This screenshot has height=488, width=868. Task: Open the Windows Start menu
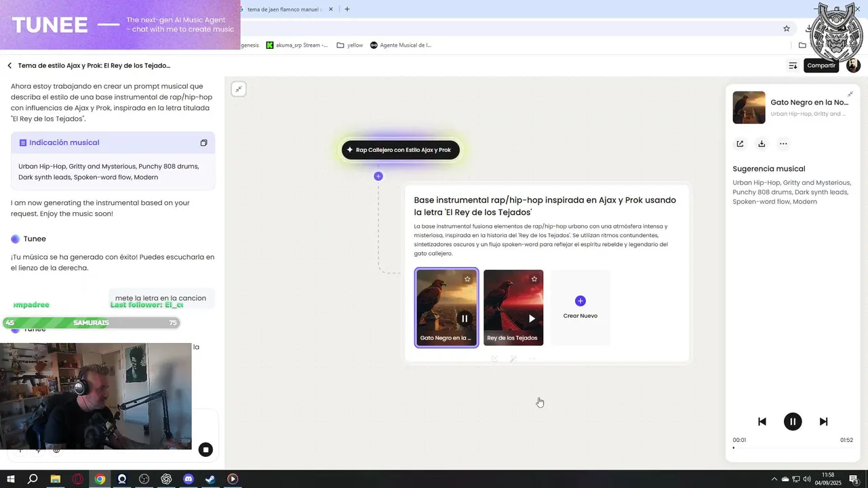click(11, 479)
